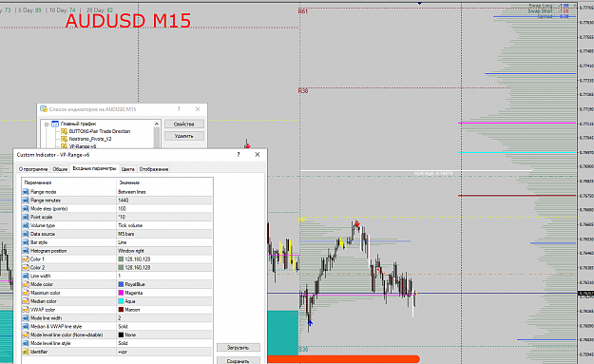Click the color-type icon beside Maximum color

coord(26,293)
